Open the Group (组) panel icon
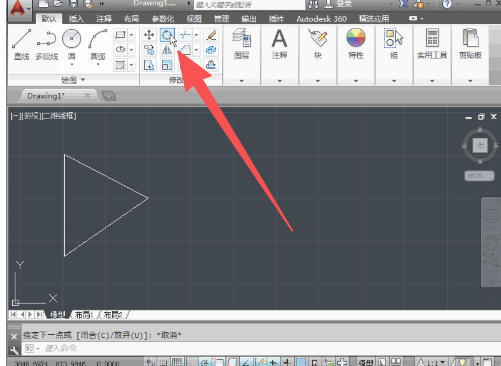Viewport: 501px width, 366px height. pos(394,43)
